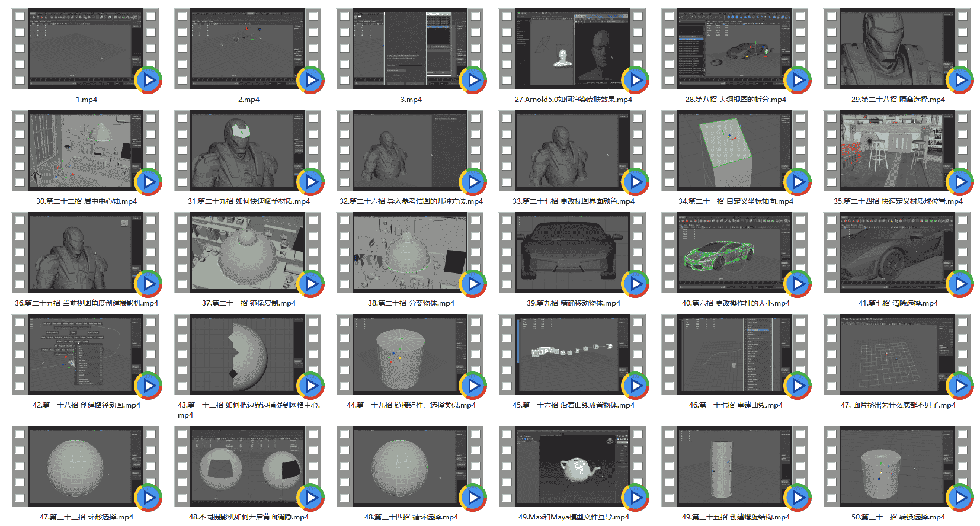Click play badge on 29.第二十八招 隔离选择.mp4
The width and height of the screenshot is (980, 526).
click(960, 80)
